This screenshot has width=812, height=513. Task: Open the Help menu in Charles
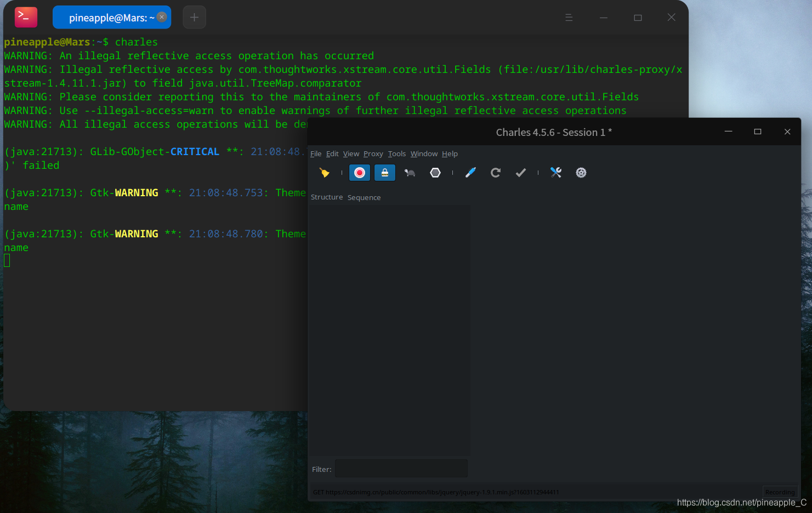450,154
